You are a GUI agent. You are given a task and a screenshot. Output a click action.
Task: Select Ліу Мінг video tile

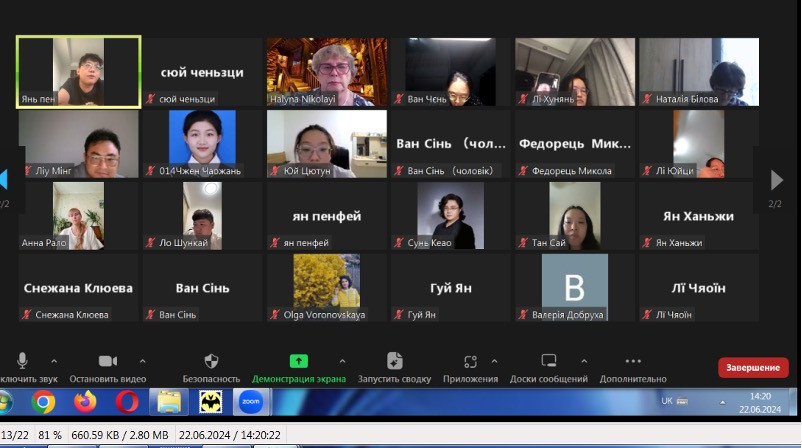tap(79, 144)
